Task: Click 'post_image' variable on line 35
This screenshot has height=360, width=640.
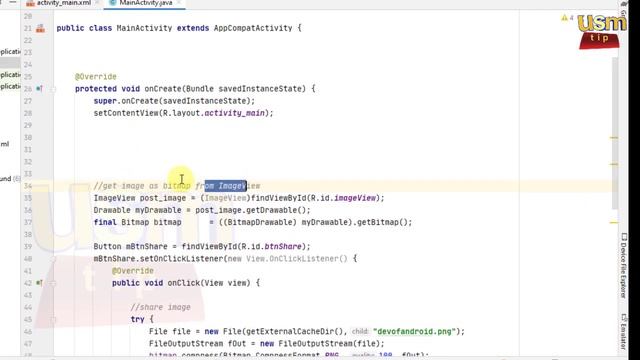Action: (x=163, y=198)
